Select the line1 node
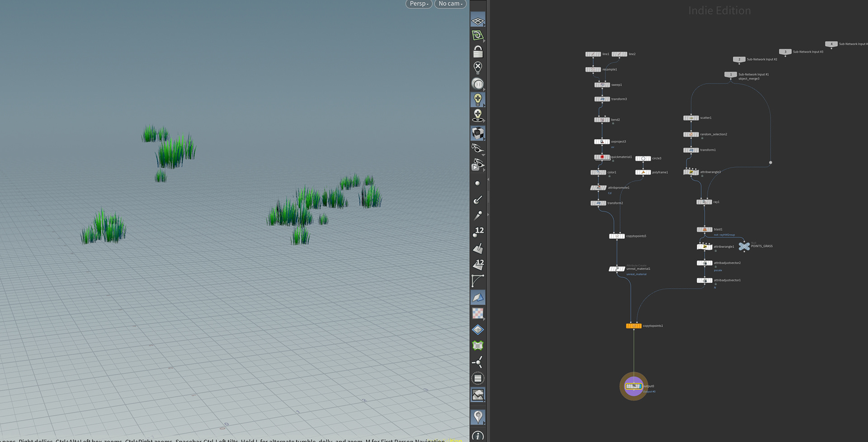The height and width of the screenshot is (442, 868). coord(593,54)
